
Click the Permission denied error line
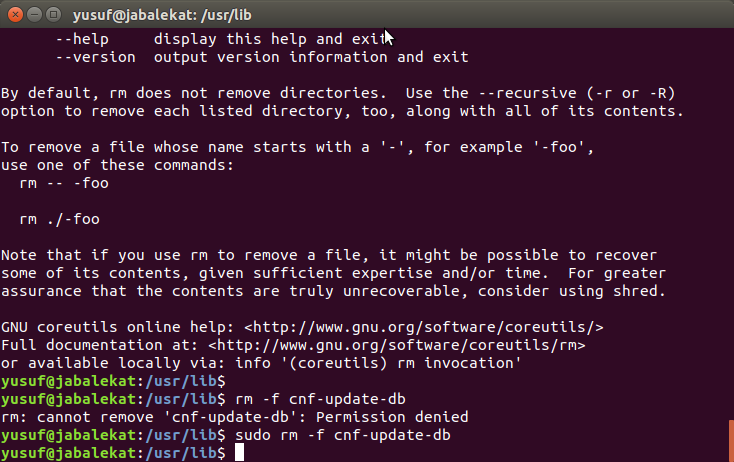(x=235, y=417)
